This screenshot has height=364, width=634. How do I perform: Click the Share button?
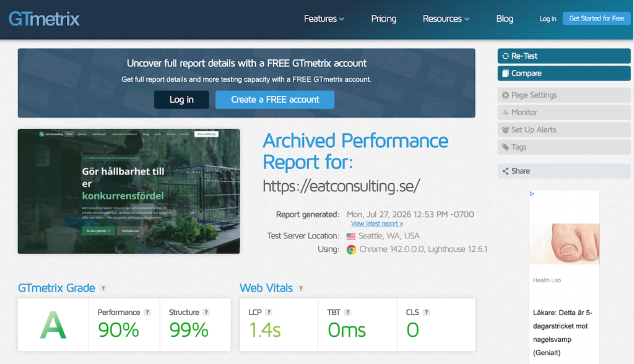[564, 171]
